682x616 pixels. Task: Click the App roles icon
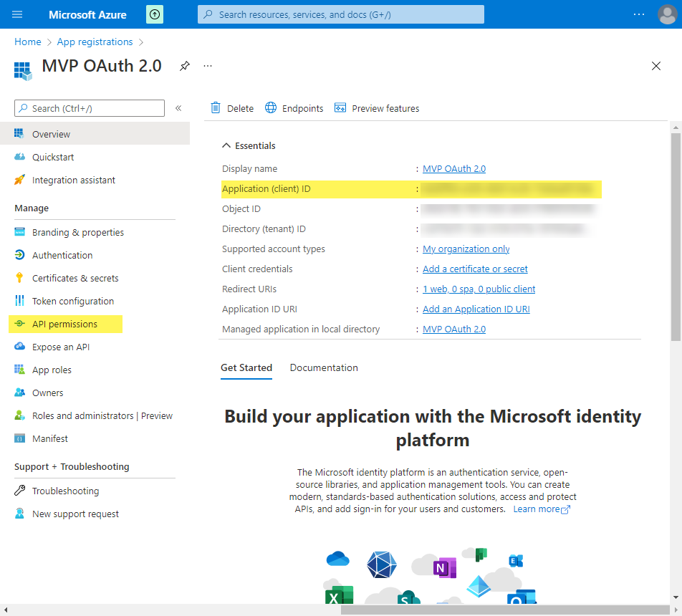[x=19, y=370]
